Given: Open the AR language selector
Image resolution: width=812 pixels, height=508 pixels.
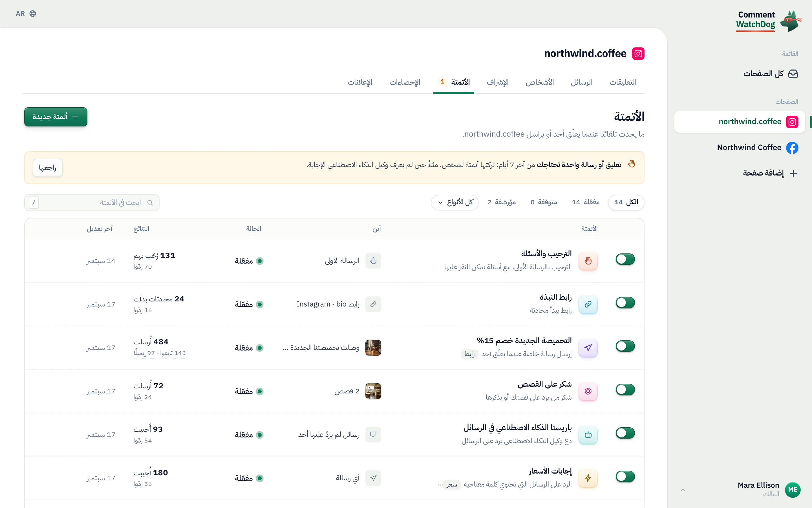Looking at the screenshot, I should click(26, 14).
